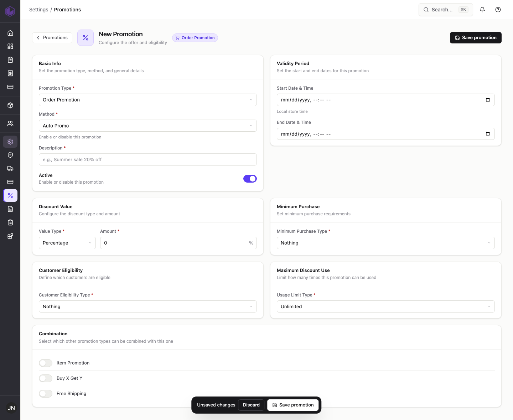513x420 pixels.
Task: Open calendar picker for Start Date & Time
Action: tap(488, 100)
